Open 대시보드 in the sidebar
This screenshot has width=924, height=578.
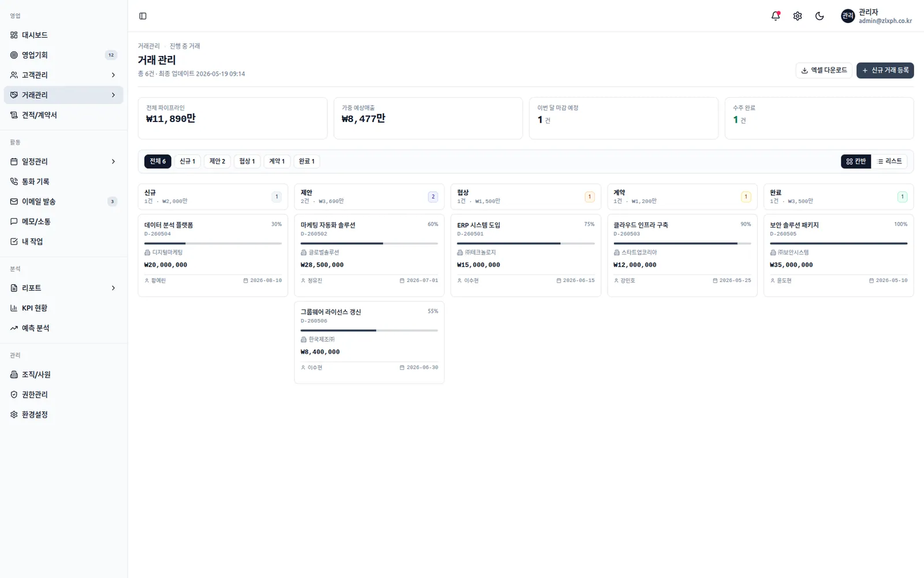point(64,35)
